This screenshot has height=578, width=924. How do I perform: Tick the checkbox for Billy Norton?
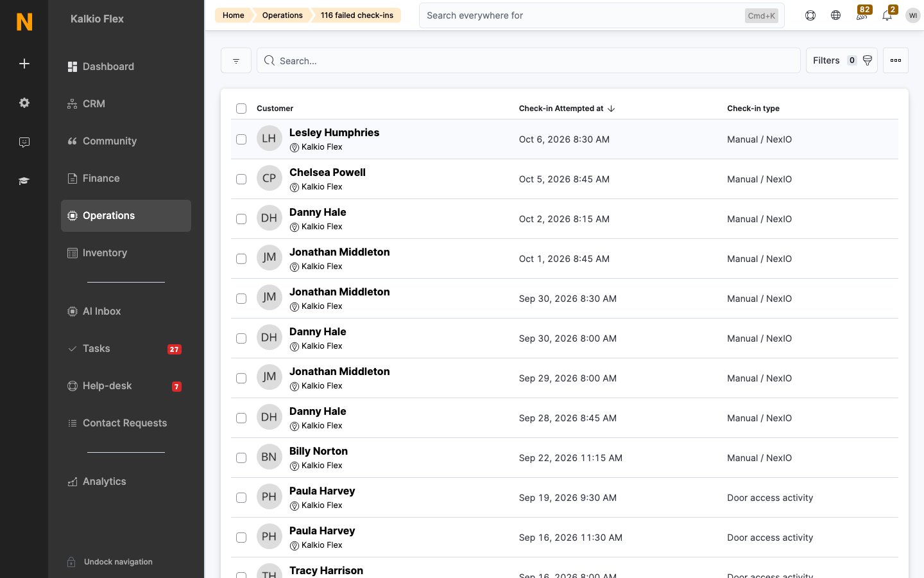tap(241, 458)
